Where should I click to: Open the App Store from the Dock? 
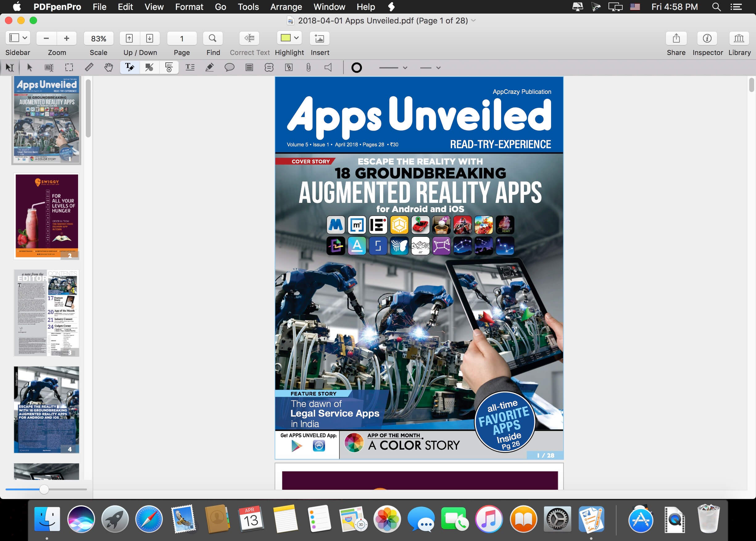pyautogui.click(x=641, y=519)
